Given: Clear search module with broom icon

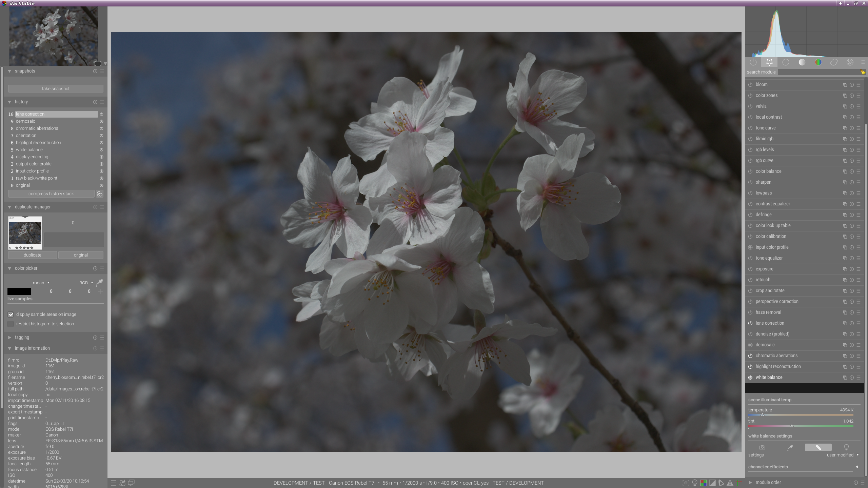Looking at the screenshot, I should pos(863,72).
